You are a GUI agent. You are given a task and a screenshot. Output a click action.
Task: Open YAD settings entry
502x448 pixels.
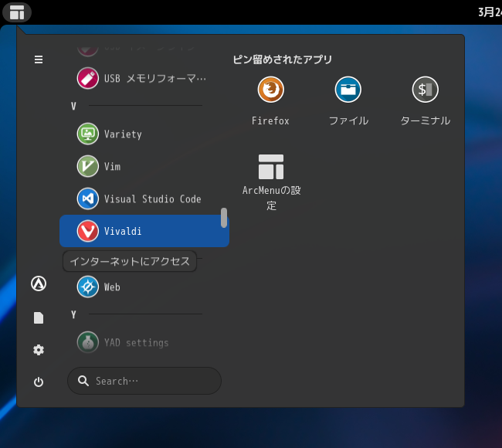pos(144,342)
